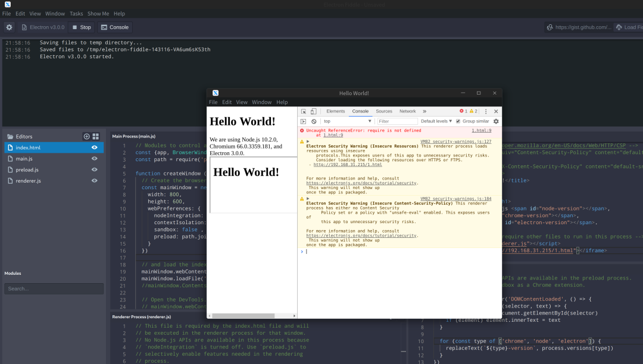Toggle visibility eye for main.js
This screenshot has height=364, width=643.
[95, 158]
